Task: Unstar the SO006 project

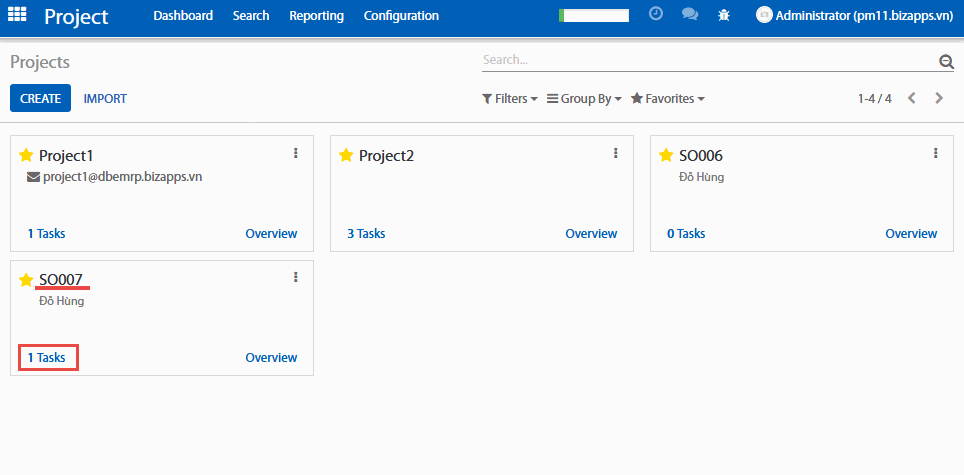Action: [x=666, y=155]
